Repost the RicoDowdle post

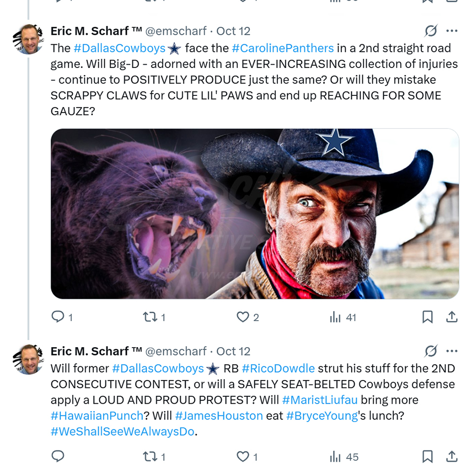[149, 457]
